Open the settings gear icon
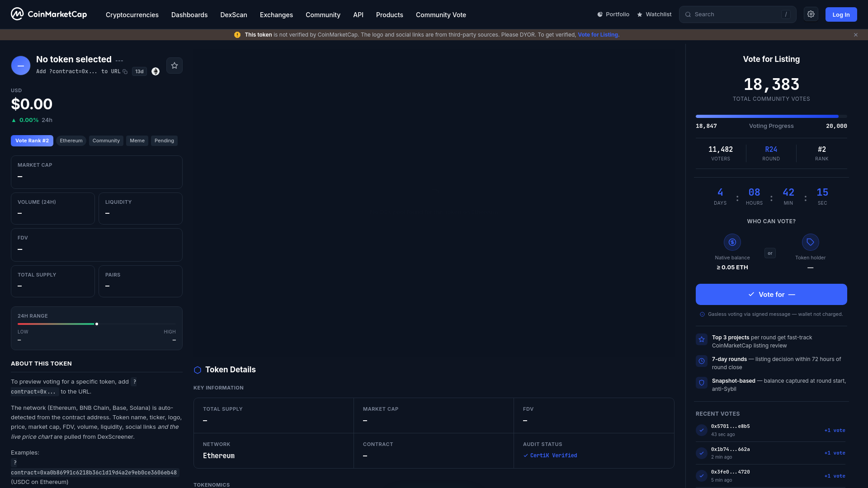 click(x=811, y=14)
